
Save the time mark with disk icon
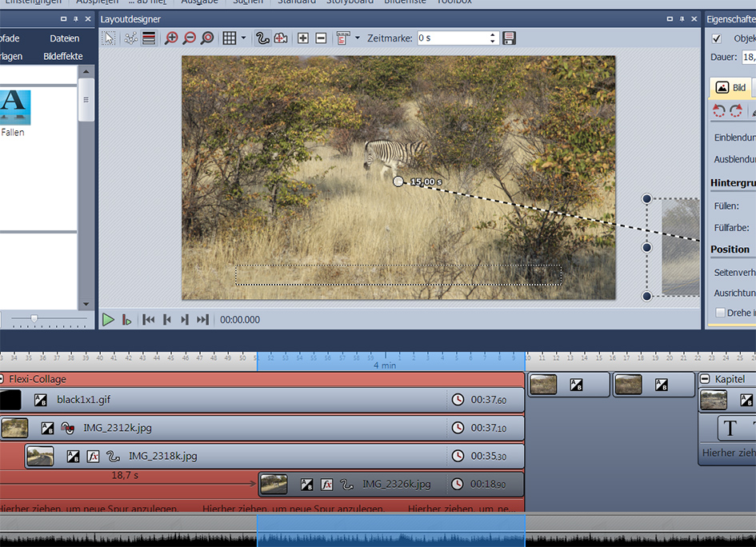tap(510, 38)
